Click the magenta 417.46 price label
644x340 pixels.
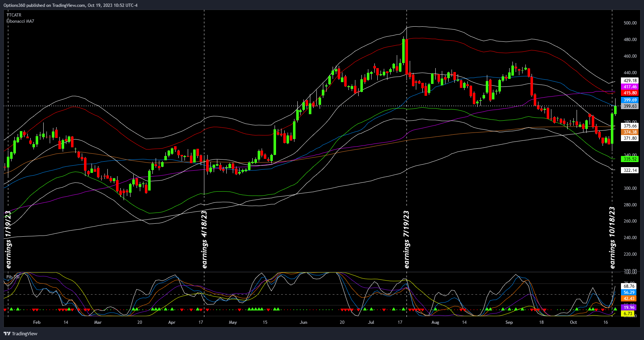[630, 87]
